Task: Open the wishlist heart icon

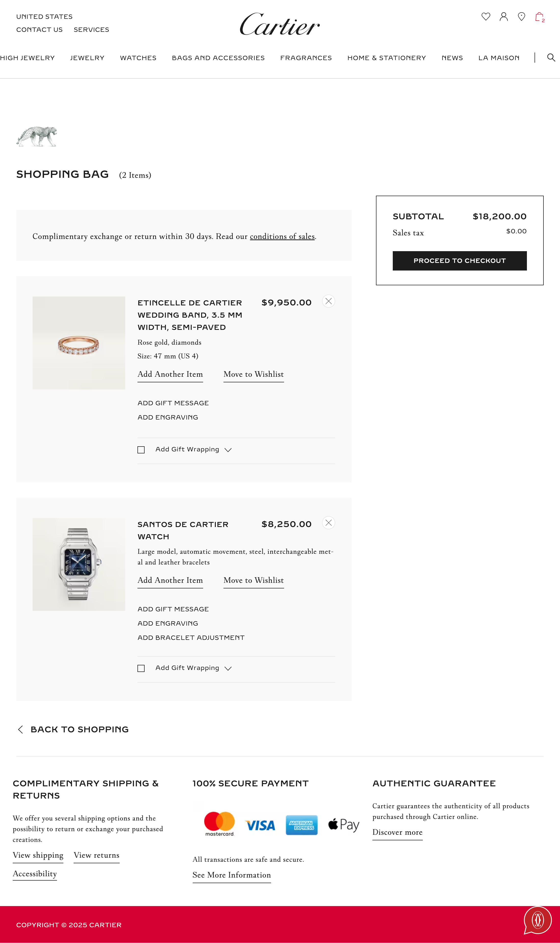Action: tap(486, 17)
